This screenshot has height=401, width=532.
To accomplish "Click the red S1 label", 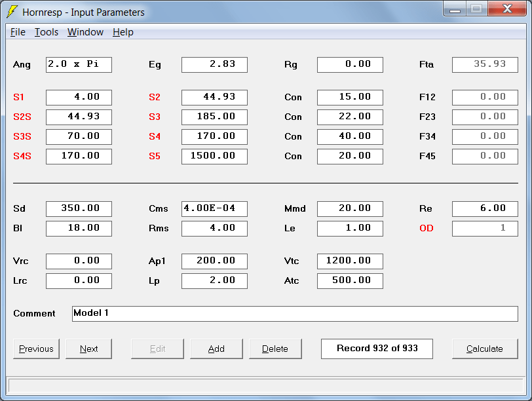I will click(x=18, y=98).
